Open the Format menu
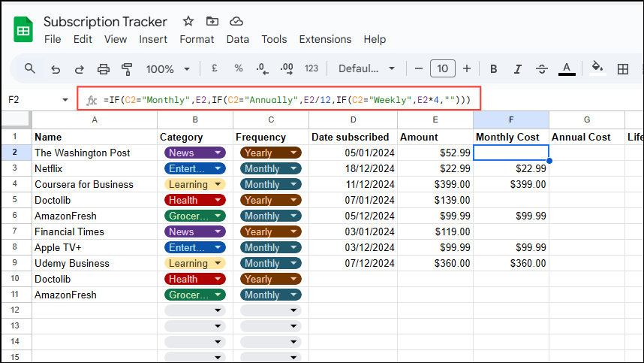The width and height of the screenshot is (644, 363). (197, 39)
